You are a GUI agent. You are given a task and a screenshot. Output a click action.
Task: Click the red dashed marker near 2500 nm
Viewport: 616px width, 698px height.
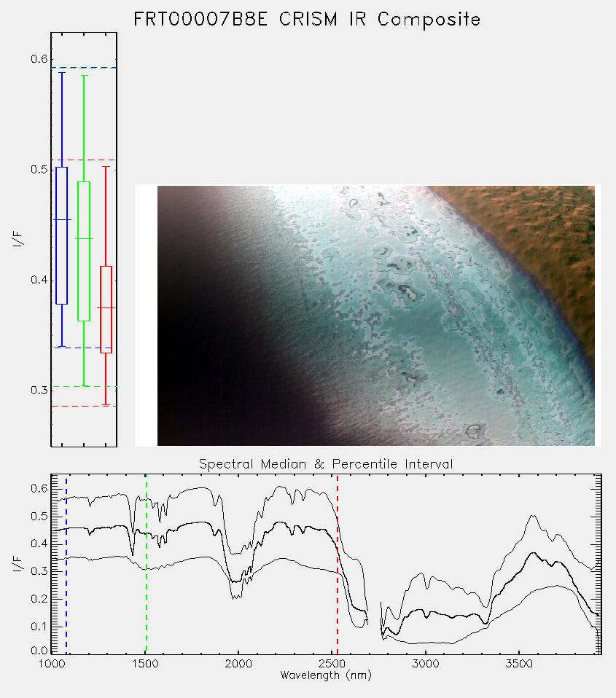click(x=338, y=564)
